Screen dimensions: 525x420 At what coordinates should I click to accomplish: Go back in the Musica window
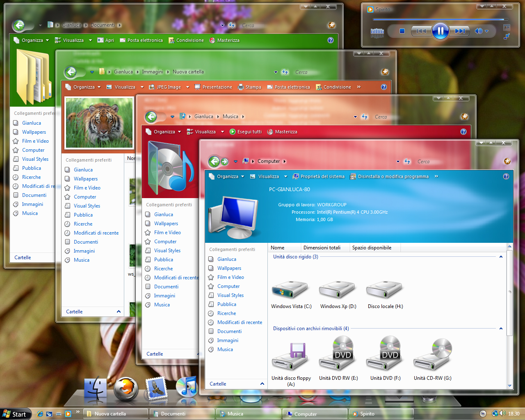coord(151,117)
